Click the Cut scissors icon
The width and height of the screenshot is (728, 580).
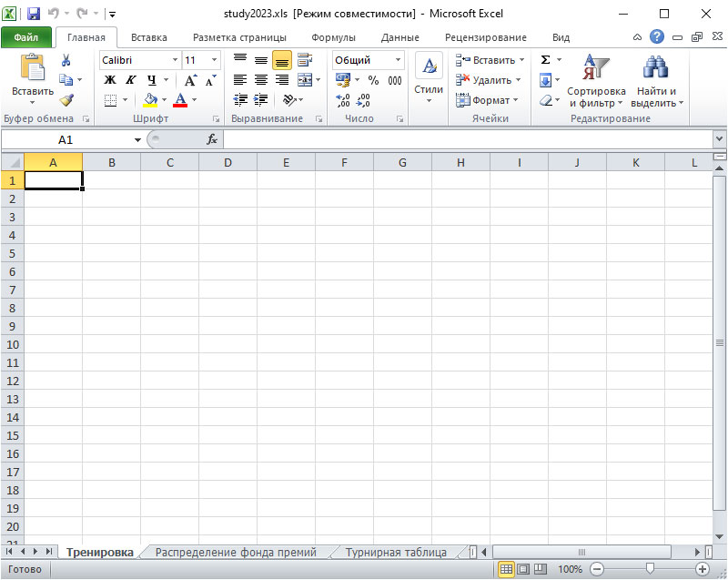pos(66,60)
